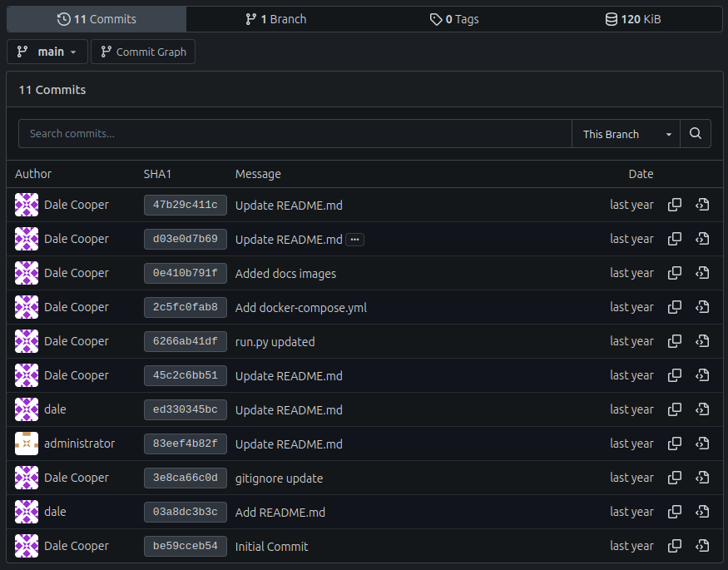Expand commit message ellipsis on d03e0d7b69
Image resolution: width=728 pixels, height=570 pixels.
(x=354, y=240)
